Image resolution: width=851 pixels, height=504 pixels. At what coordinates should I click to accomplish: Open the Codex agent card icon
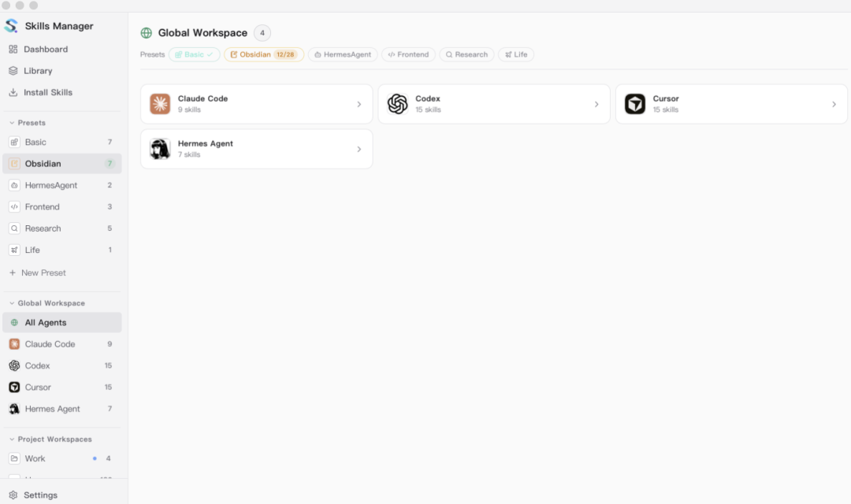pyautogui.click(x=397, y=104)
